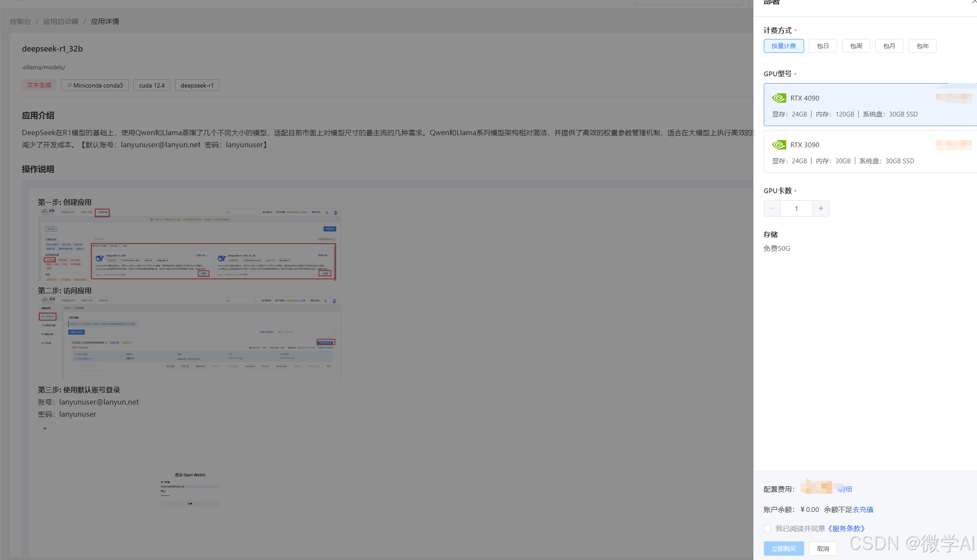
Task: Check the service terms agreement checkbox
Action: coord(767,528)
